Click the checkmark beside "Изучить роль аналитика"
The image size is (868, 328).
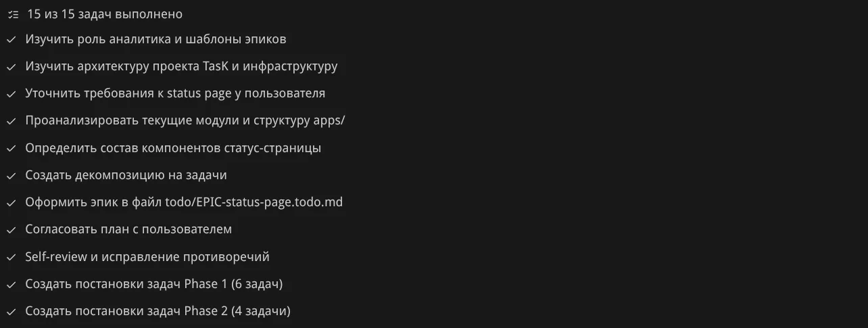(11, 39)
